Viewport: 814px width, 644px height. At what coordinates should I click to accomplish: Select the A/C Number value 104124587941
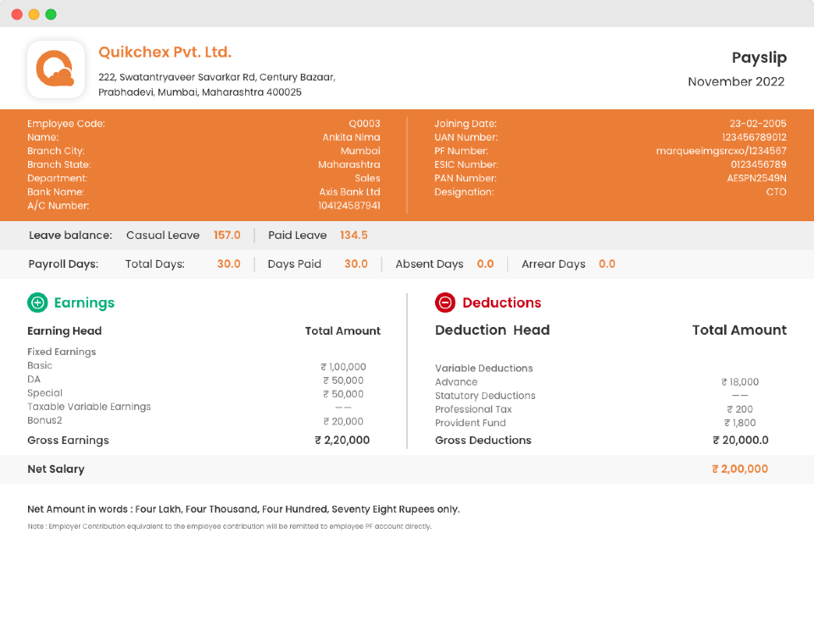(x=348, y=206)
